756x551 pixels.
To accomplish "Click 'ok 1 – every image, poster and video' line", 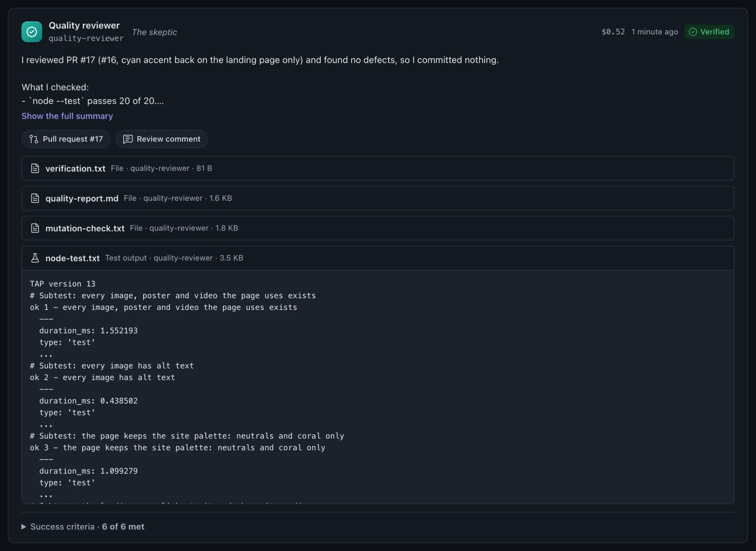I will point(163,307).
